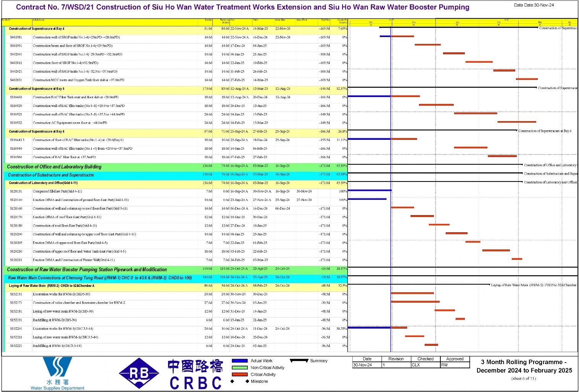Click the contract title heading text
Viewport: 579px width, 392px height.
243,7
